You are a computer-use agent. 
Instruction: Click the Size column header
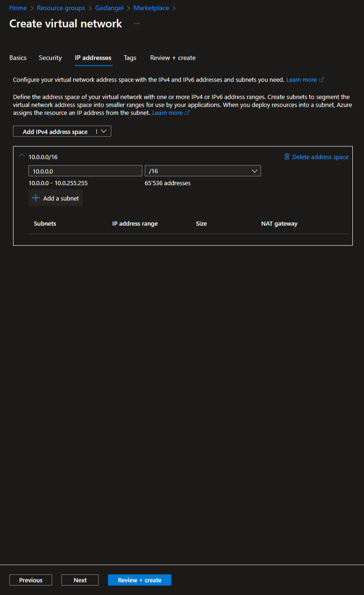(x=202, y=223)
